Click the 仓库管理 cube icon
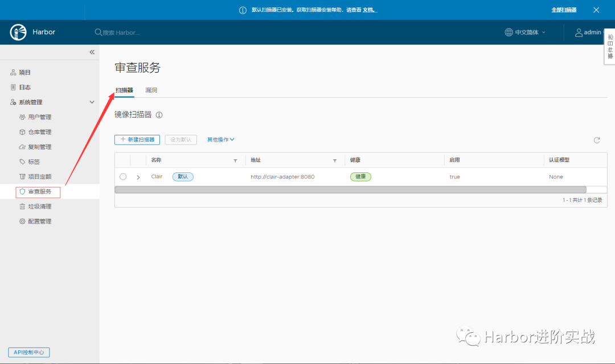 tap(22, 132)
